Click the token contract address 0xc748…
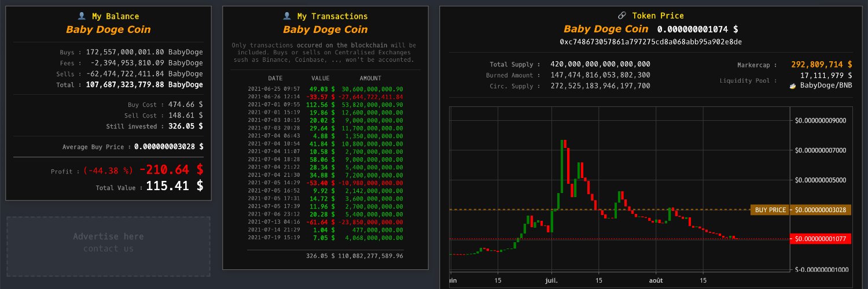 coord(651,42)
